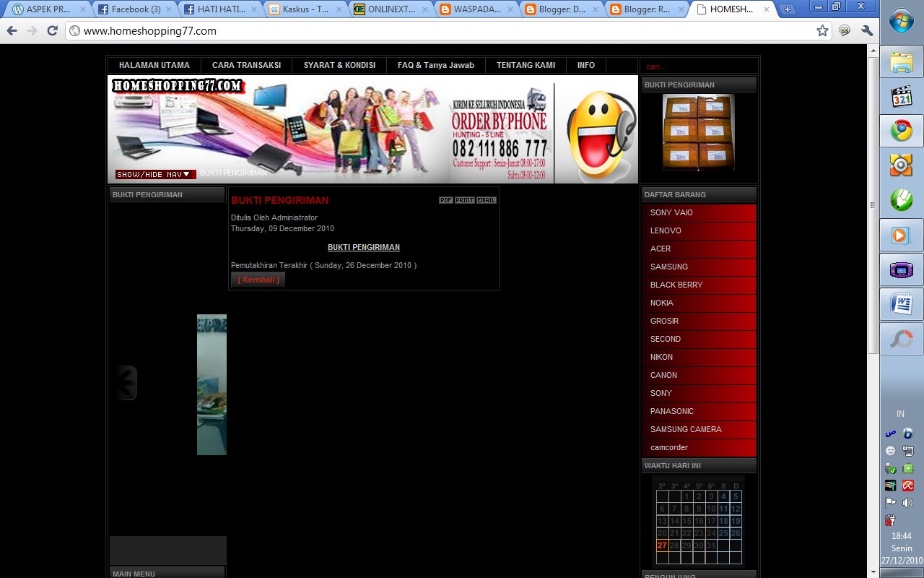The image size is (924, 578).
Task: Click the network computer tray icon
Action: click(x=908, y=451)
